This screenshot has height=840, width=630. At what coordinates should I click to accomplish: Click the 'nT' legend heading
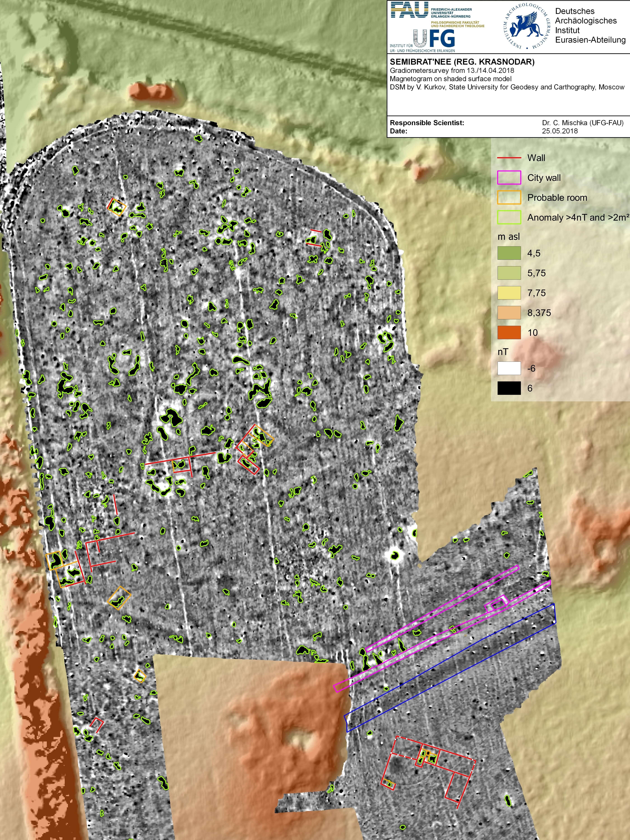point(503,352)
